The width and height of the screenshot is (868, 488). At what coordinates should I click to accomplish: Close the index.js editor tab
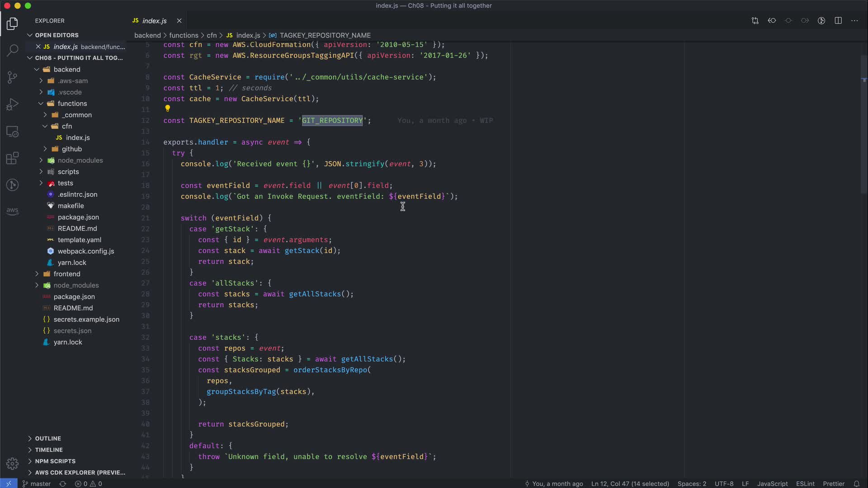click(x=179, y=21)
